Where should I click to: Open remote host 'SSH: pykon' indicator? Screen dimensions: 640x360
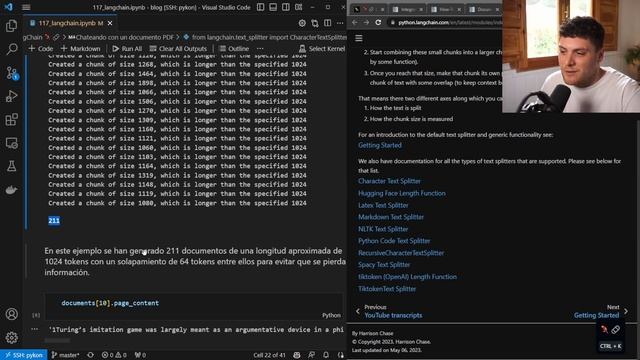click(x=24, y=355)
